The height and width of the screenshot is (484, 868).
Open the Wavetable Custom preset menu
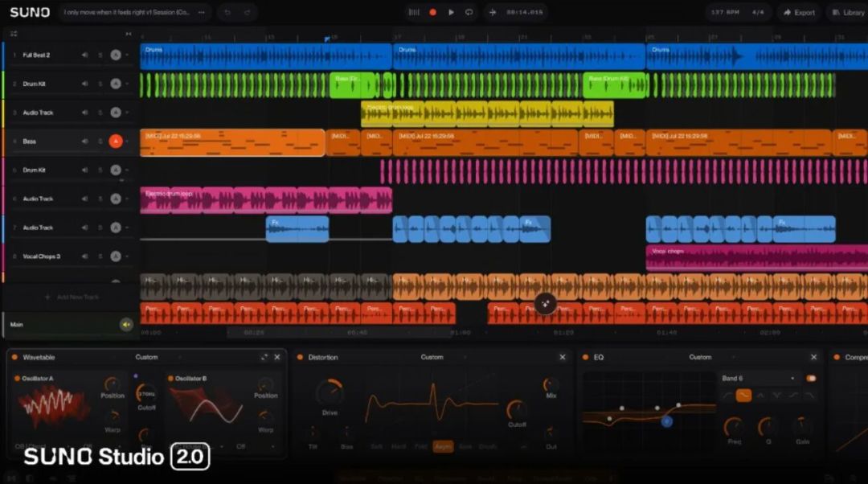coord(147,357)
